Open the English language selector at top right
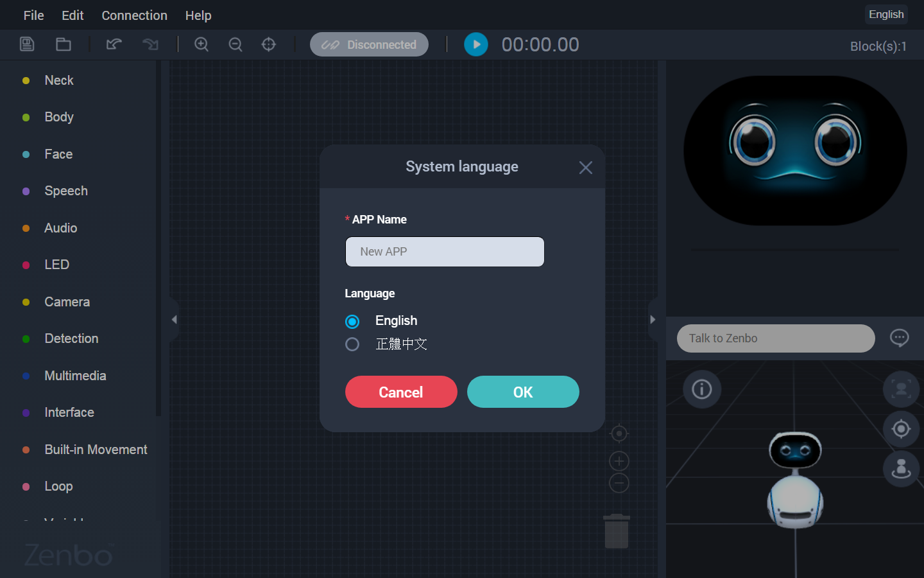 coord(886,14)
